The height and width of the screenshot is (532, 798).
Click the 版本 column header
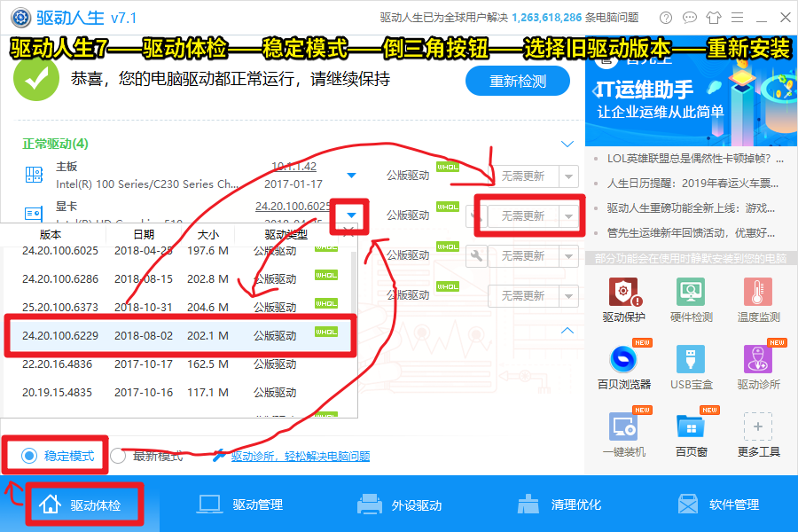(51, 234)
